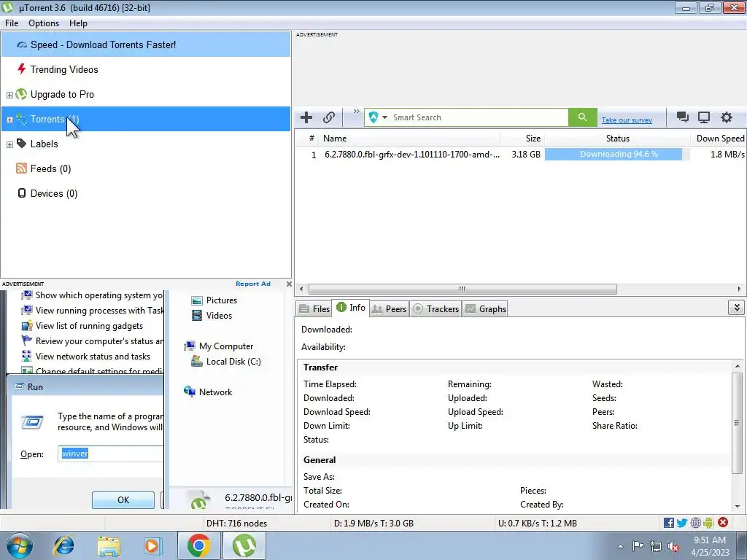
Task: Click the Add Torrent plus icon
Action: click(306, 117)
